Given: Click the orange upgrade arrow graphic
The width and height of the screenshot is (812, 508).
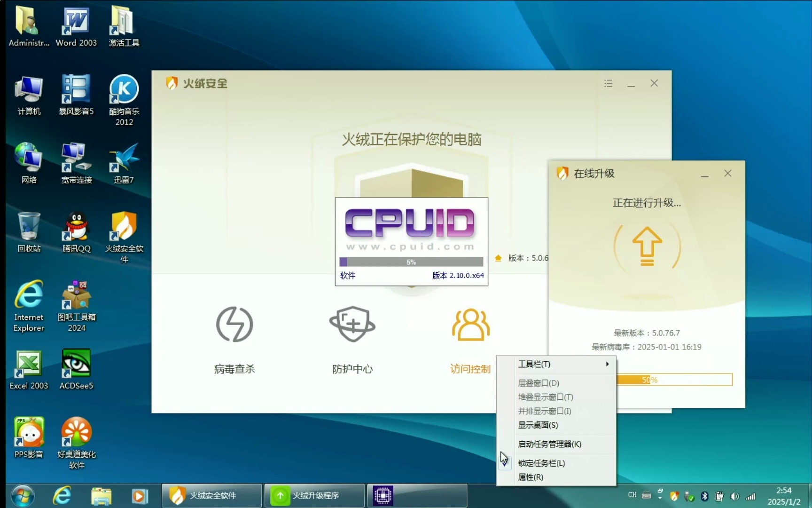Looking at the screenshot, I should point(647,246).
